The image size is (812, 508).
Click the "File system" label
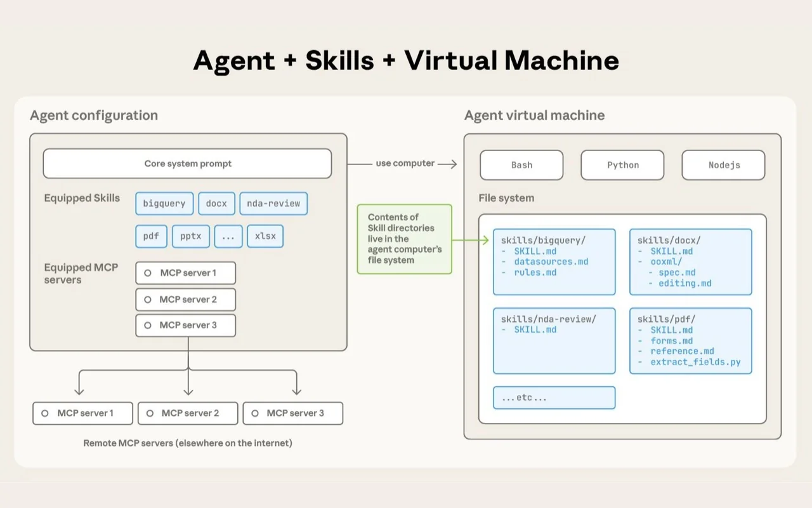tap(506, 198)
